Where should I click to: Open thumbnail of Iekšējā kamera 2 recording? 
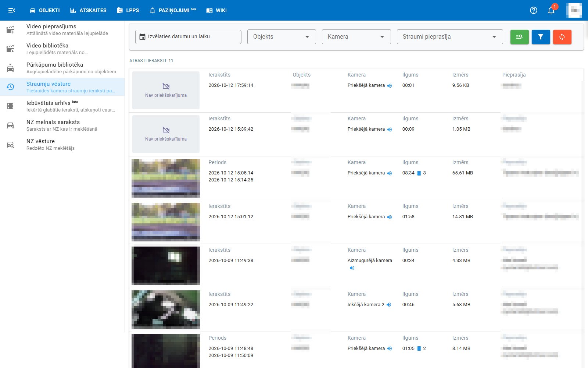[166, 309]
